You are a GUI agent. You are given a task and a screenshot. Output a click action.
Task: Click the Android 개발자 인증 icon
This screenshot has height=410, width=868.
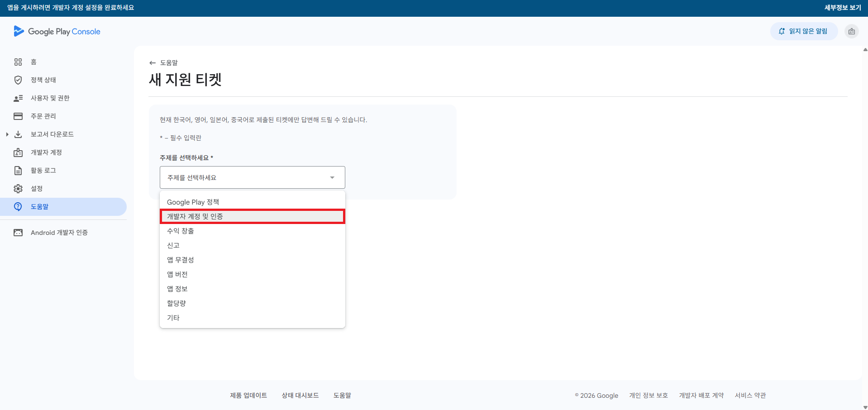coord(18,233)
